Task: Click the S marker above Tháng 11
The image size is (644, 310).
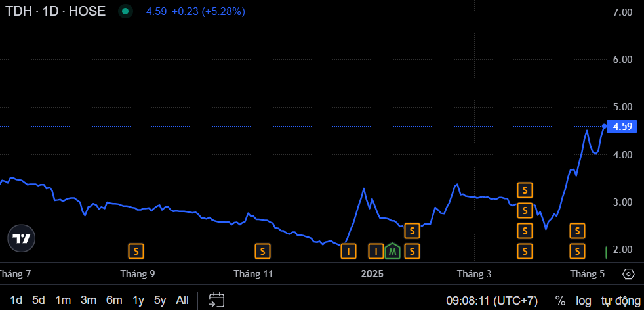Action: pos(262,250)
